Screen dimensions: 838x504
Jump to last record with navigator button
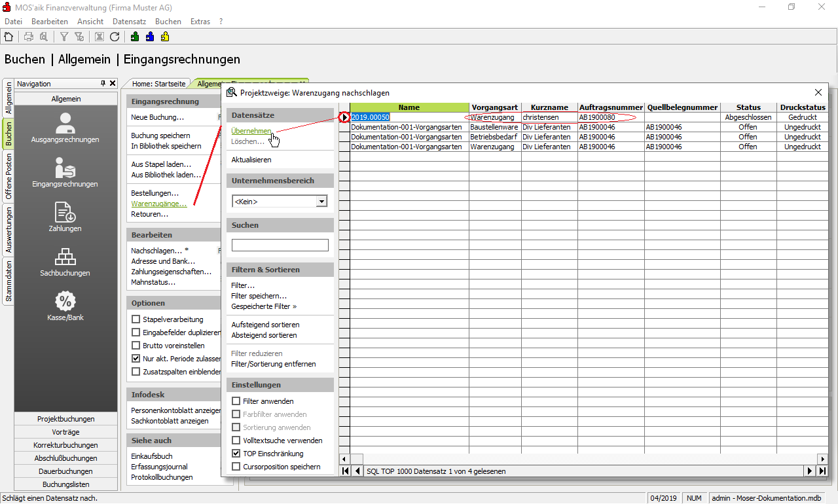[822, 471]
